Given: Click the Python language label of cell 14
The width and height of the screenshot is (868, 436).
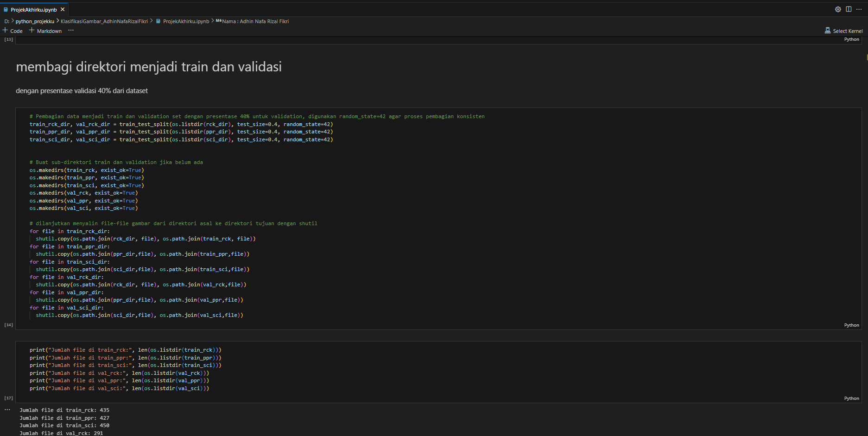Looking at the screenshot, I should pyautogui.click(x=851, y=325).
